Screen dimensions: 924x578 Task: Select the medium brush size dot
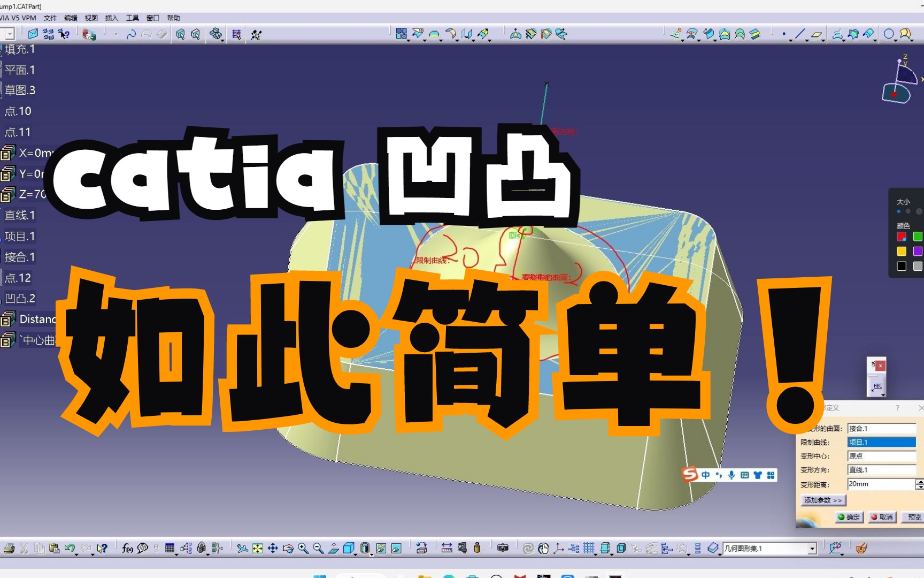tap(908, 212)
